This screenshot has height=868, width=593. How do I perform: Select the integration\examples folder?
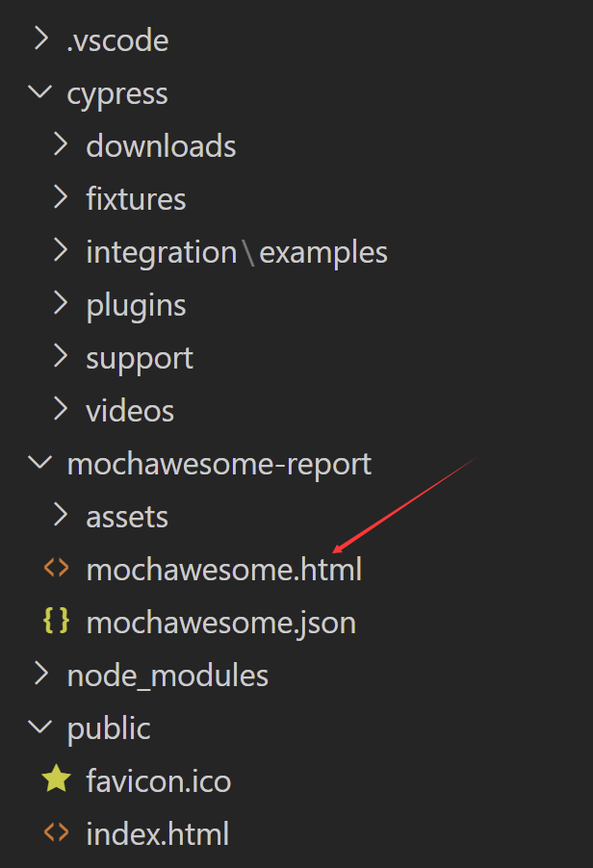point(236,252)
